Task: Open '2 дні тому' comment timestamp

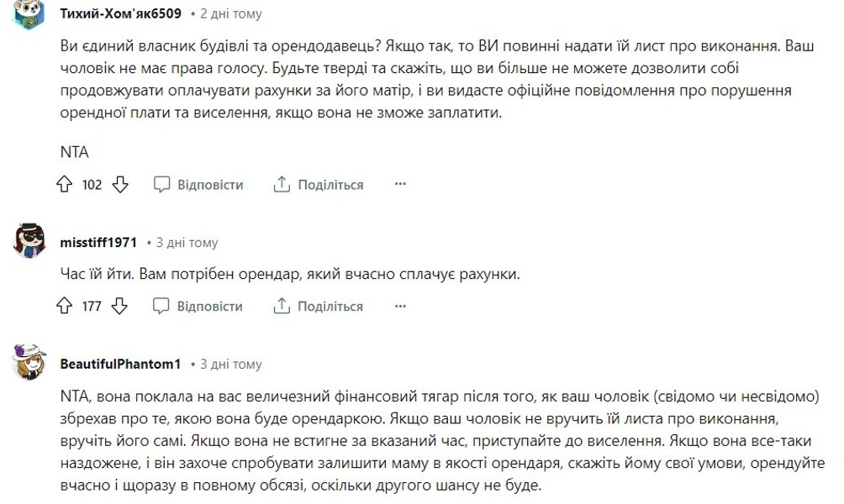Action: pyautogui.click(x=230, y=14)
